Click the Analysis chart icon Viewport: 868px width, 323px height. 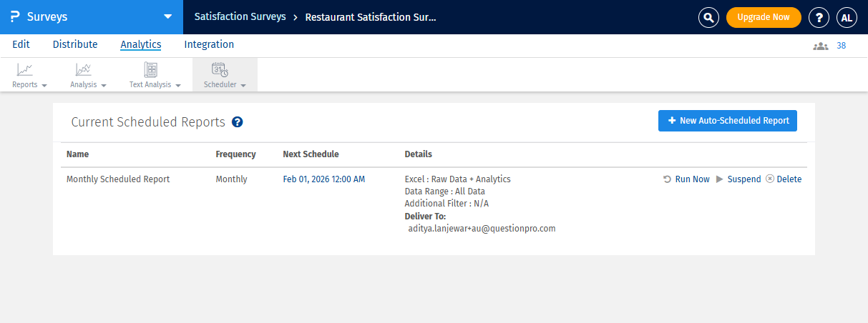point(84,69)
